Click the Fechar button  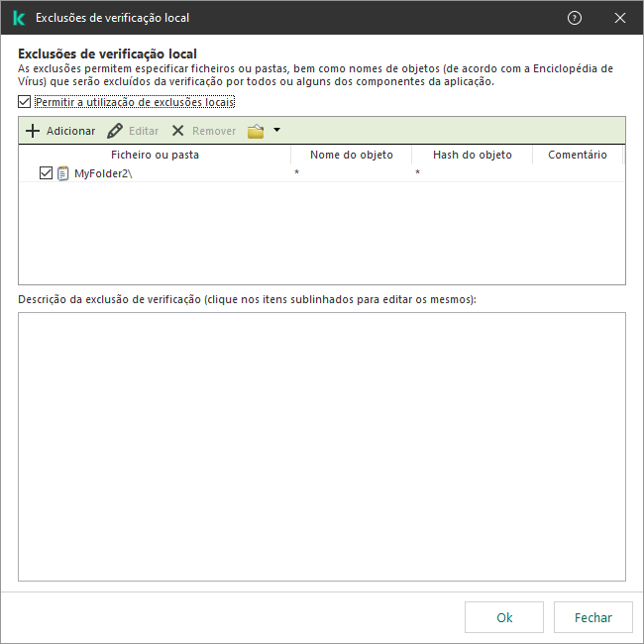coord(593,617)
